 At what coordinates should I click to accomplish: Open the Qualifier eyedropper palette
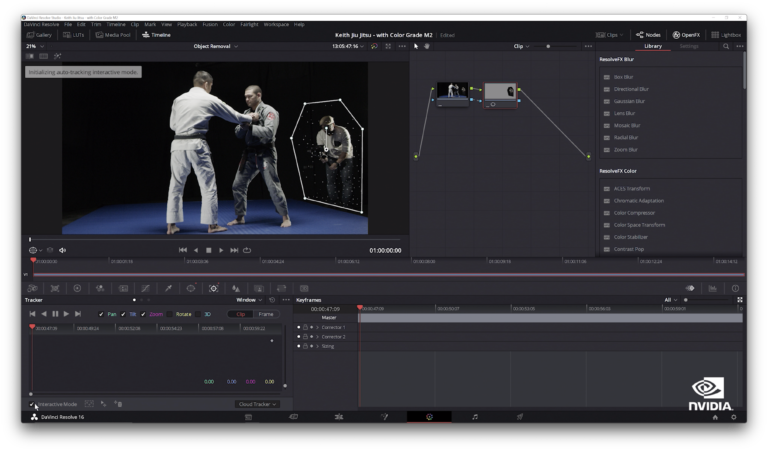(x=168, y=288)
